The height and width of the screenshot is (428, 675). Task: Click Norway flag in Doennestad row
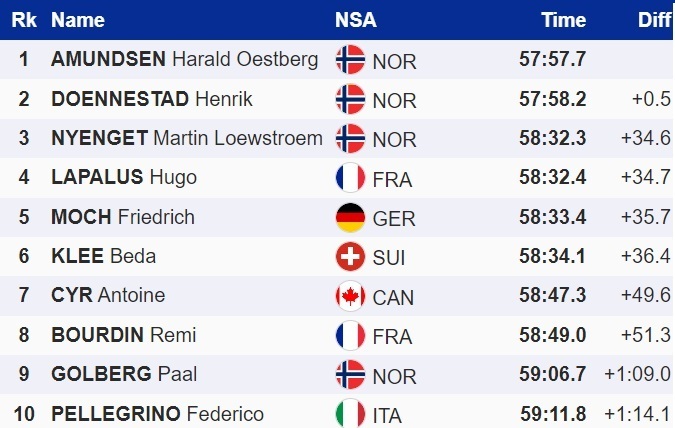[x=350, y=98]
